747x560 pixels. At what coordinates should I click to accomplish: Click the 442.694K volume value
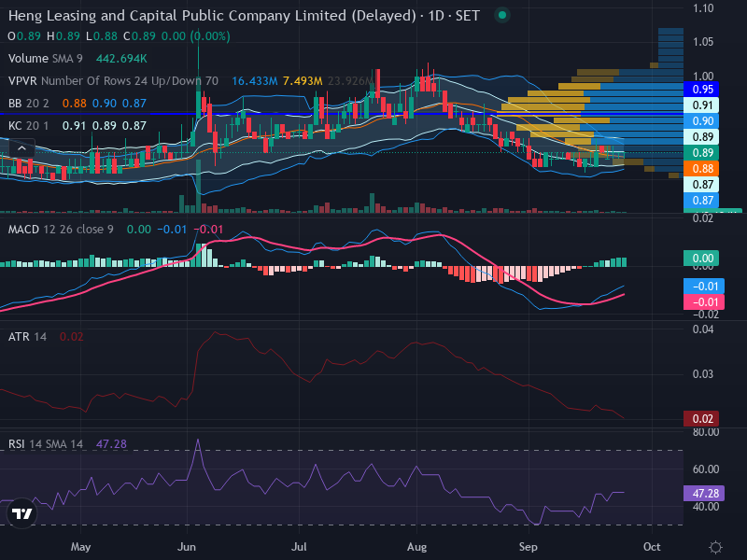(x=121, y=59)
